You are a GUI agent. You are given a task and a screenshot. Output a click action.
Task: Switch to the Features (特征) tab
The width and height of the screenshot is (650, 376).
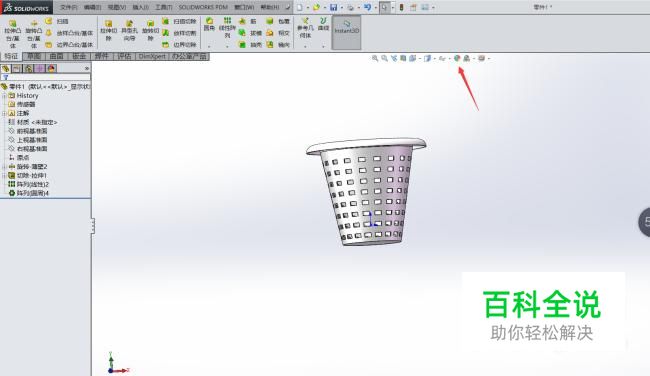[11, 56]
